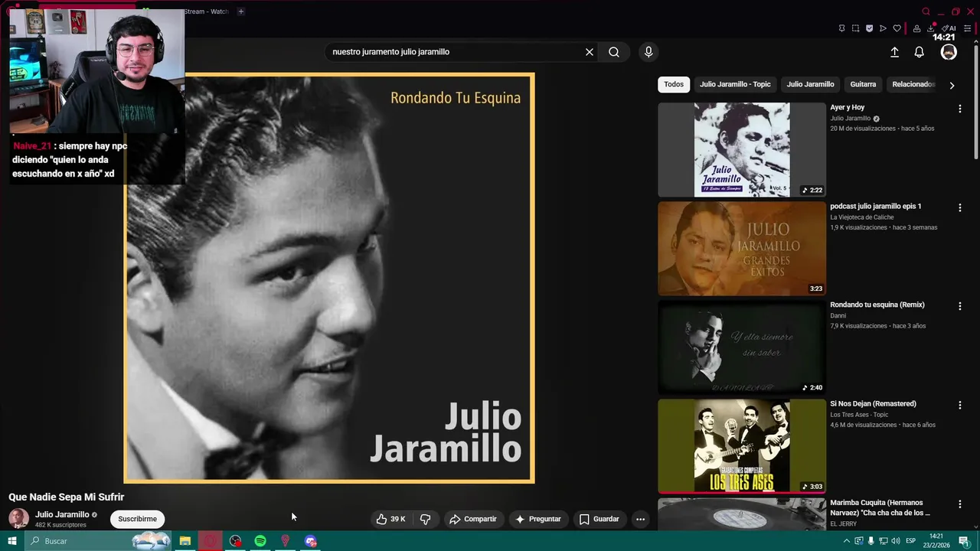Open Julio Jaramillo channel name link

coord(62,514)
